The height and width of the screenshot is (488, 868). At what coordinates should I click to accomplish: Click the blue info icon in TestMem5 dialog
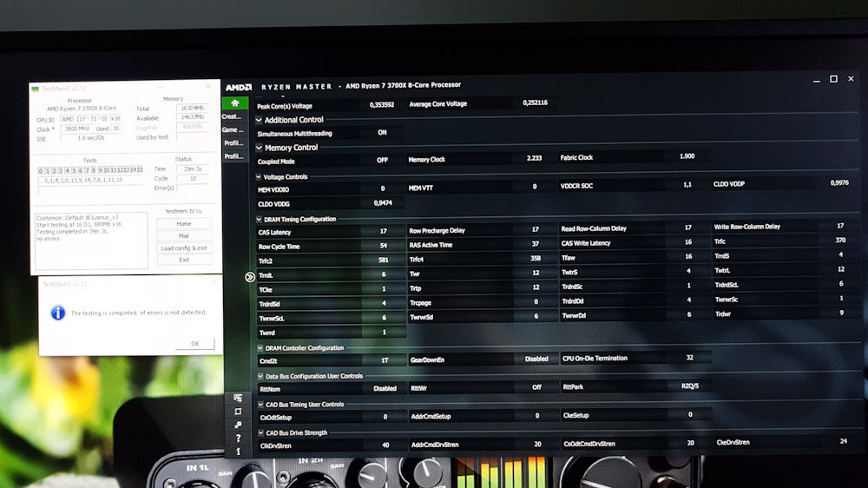pyautogui.click(x=57, y=313)
